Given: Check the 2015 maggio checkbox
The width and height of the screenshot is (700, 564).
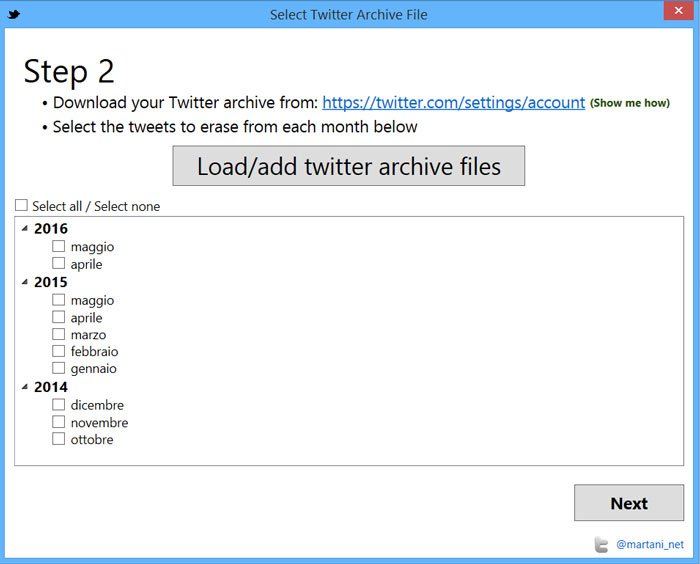Looking at the screenshot, I should [x=58, y=300].
